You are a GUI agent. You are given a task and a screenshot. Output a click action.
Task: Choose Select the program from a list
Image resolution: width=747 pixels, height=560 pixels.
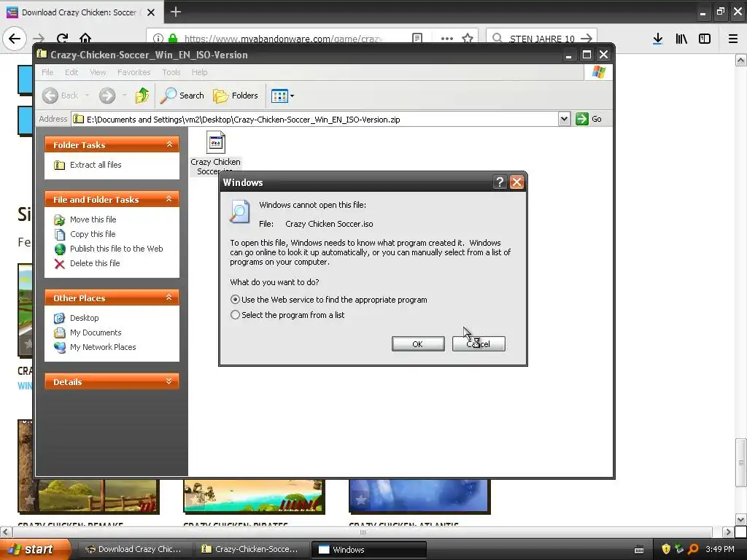coord(235,315)
